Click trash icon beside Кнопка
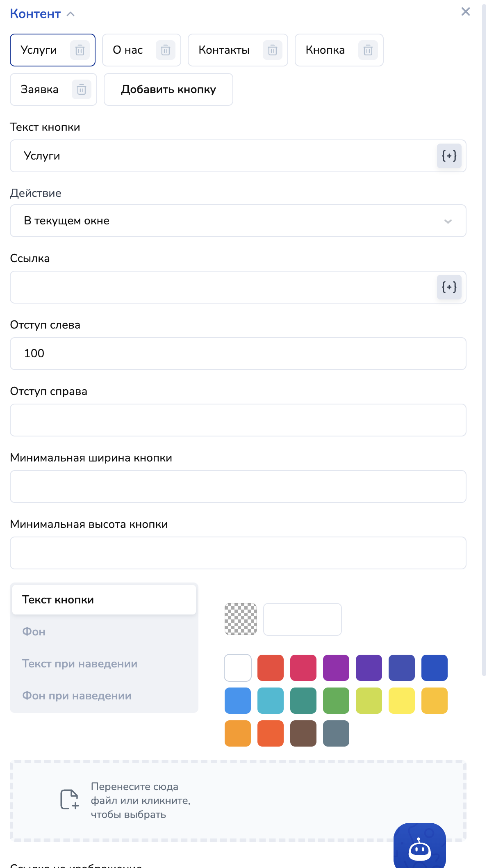This screenshot has width=487, height=868. pyautogui.click(x=368, y=50)
